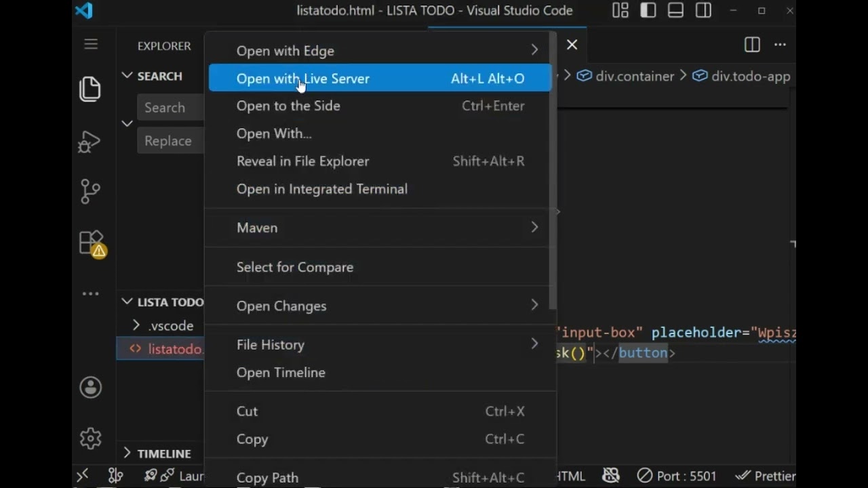Toggle the primary side bar

tap(648, 11)
